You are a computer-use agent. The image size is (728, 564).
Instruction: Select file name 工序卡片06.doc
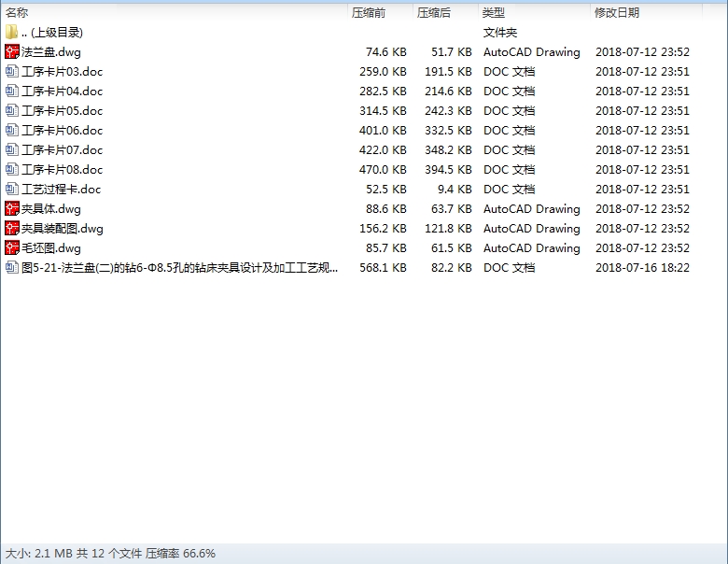(63, 130)
